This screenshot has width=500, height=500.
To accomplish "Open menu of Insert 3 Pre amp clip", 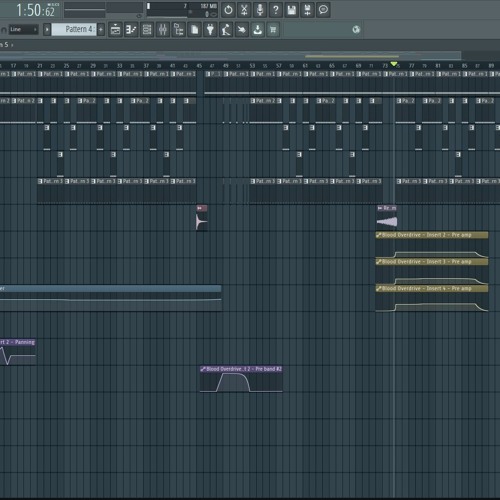I will 379,262.
